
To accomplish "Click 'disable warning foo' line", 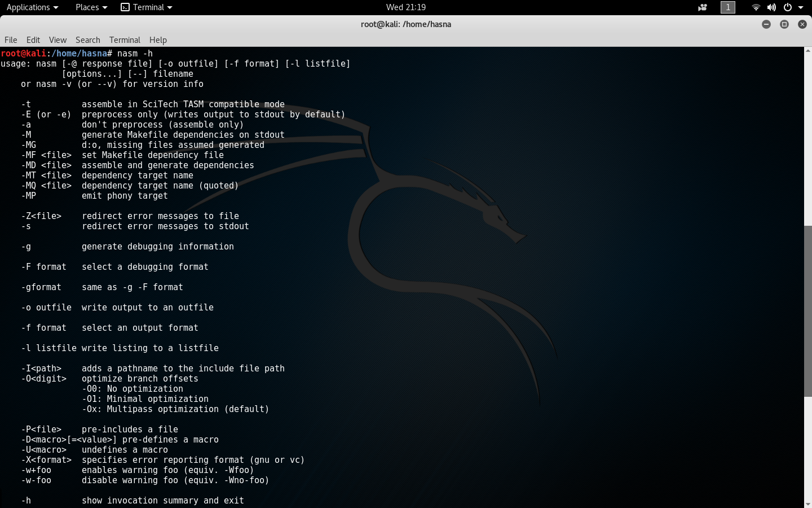I will click(x=175, y=480).
